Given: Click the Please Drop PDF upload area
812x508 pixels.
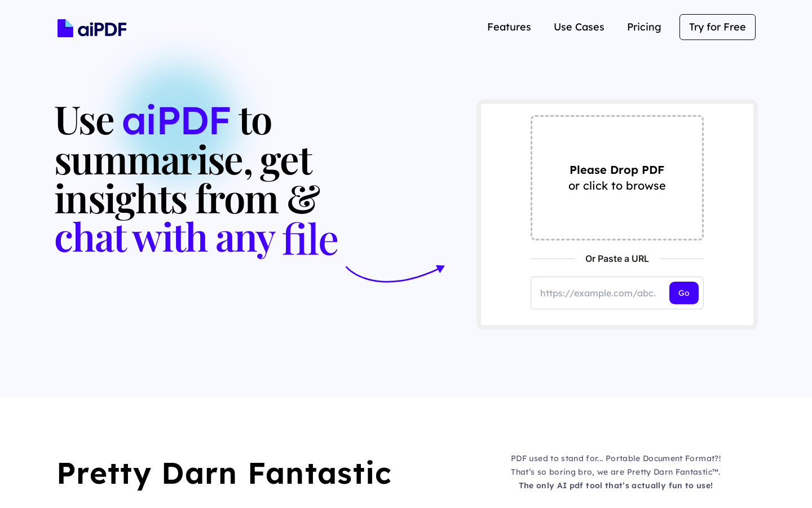Looking at the screenshot, I should pyautogui.click(x=617, y=178).
